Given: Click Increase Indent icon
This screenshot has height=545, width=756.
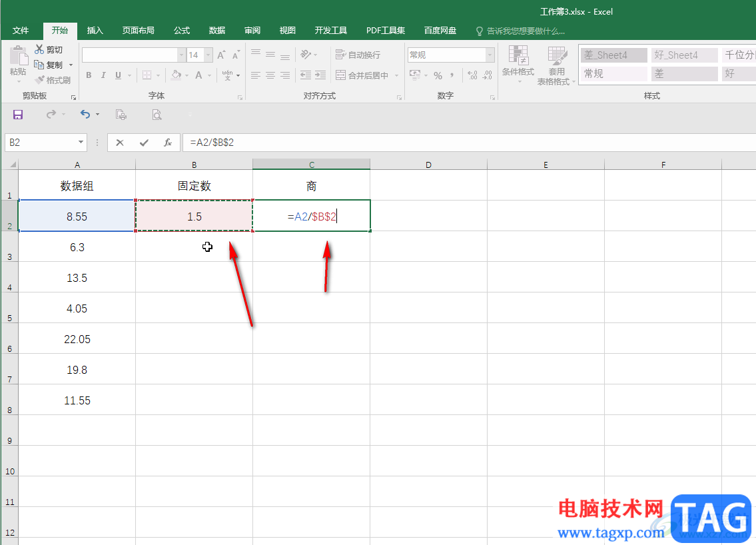Looking at the screenshot, I should point(320,75).
